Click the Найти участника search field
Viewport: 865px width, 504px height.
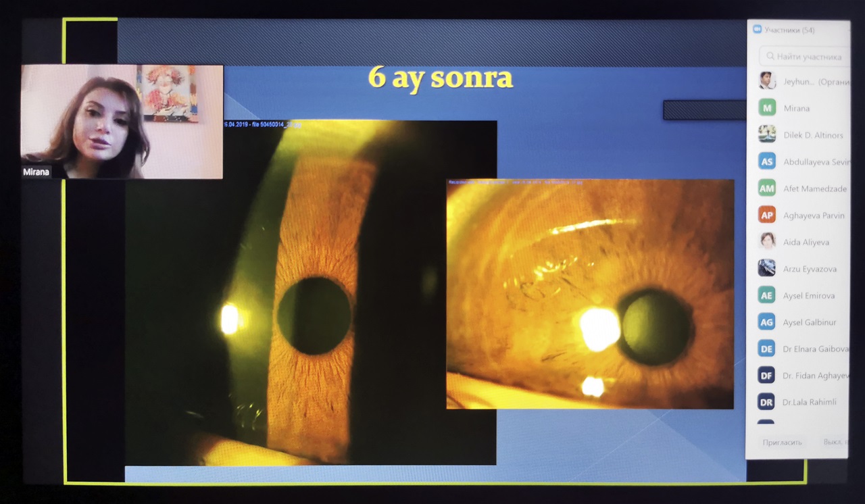(x=804, y=57)
